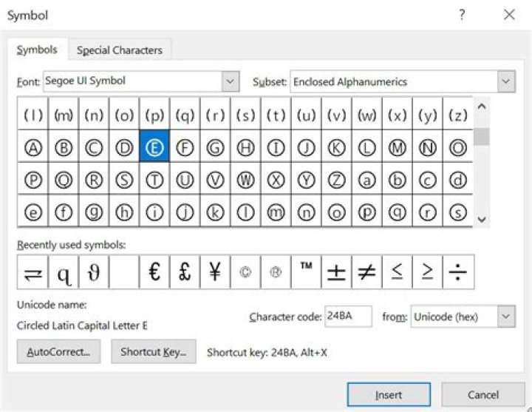Select the Symbols tab
This screenshot has height=412, width=532.
pyautogui.click(x=37, y=50)
